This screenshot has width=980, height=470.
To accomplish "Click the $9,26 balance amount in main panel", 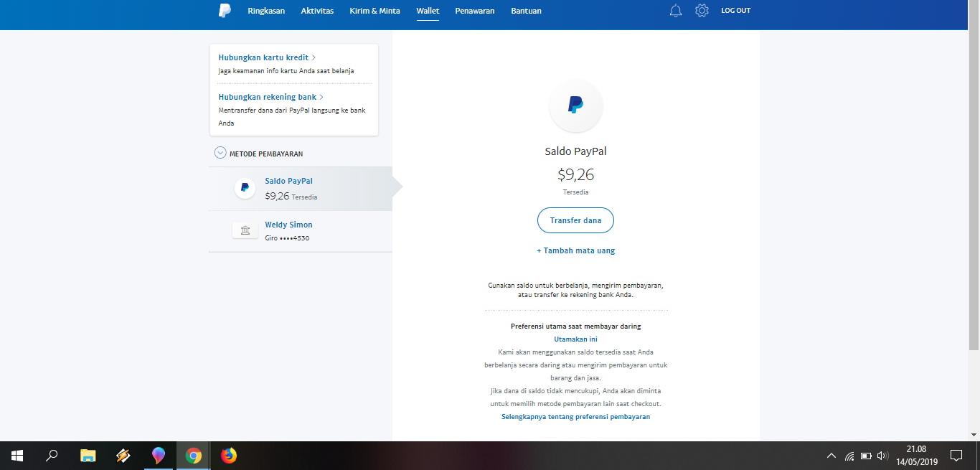I will click(575, 174).
